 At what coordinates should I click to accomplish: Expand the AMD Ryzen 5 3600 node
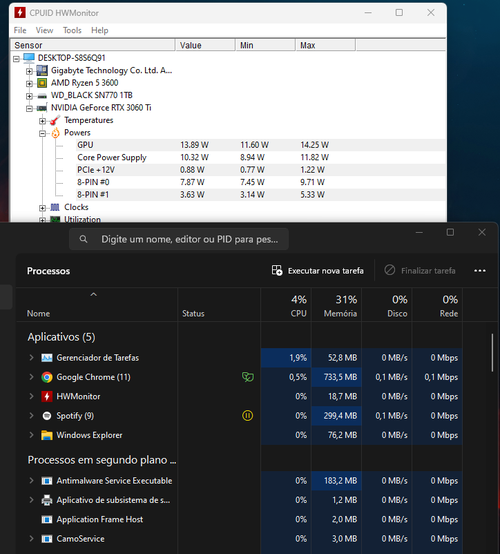[x=29, y=84]
